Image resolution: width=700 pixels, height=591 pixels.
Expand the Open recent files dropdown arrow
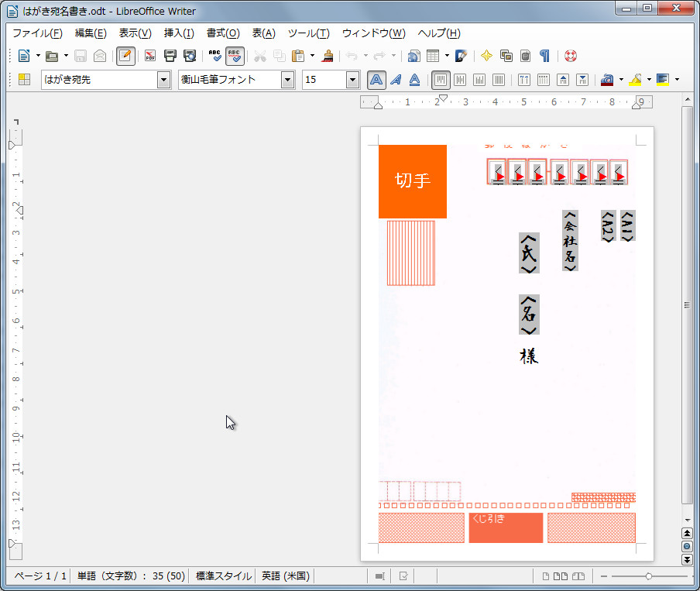(x=66, y=56)
